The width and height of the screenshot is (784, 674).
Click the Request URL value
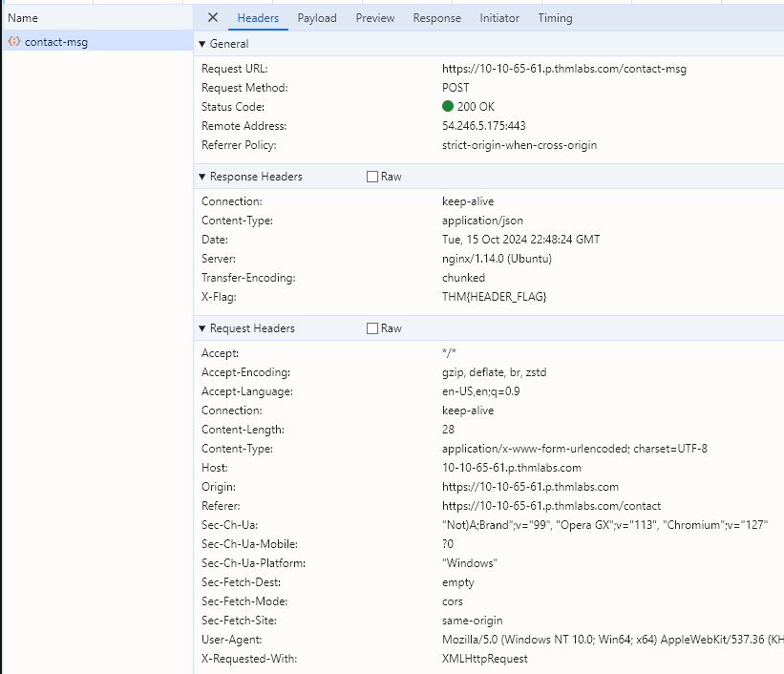563,69
